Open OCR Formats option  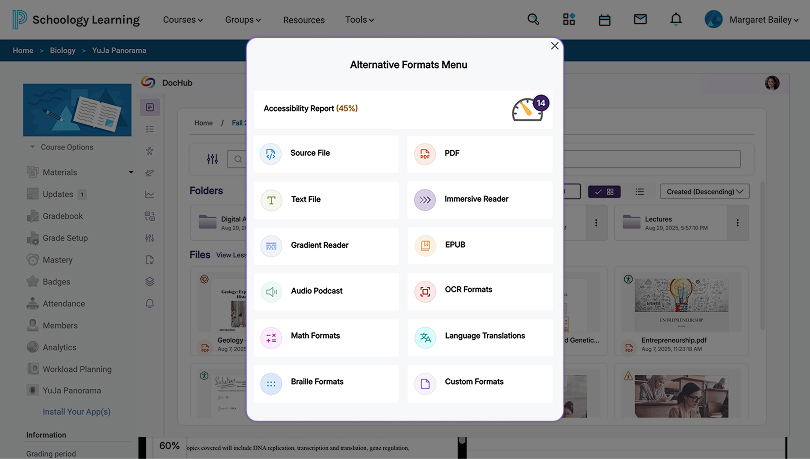tap(480, 291)
